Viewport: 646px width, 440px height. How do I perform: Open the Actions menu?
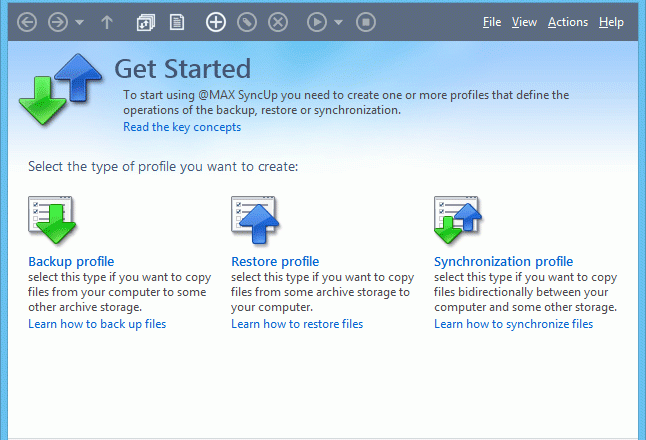[x=568, y=22]
